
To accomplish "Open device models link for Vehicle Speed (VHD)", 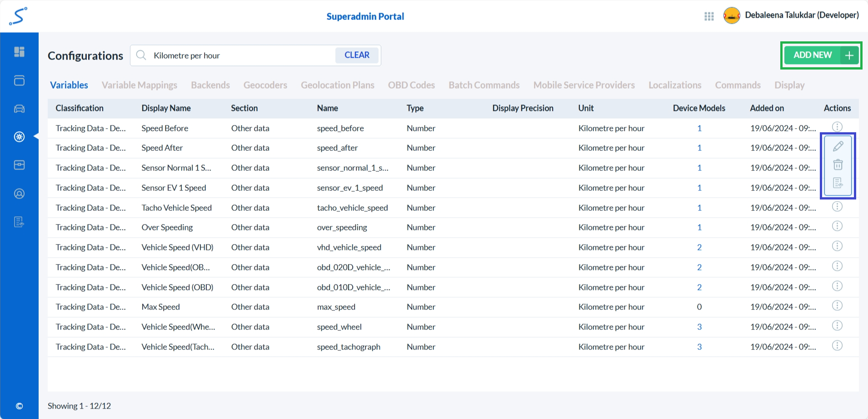I will [699, 247].
